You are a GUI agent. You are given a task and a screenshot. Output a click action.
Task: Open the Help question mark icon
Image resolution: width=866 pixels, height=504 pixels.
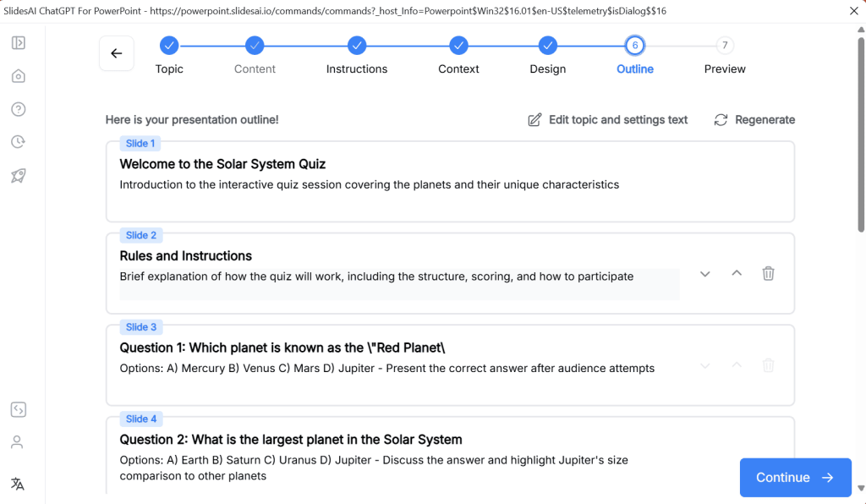click(18, 109)
